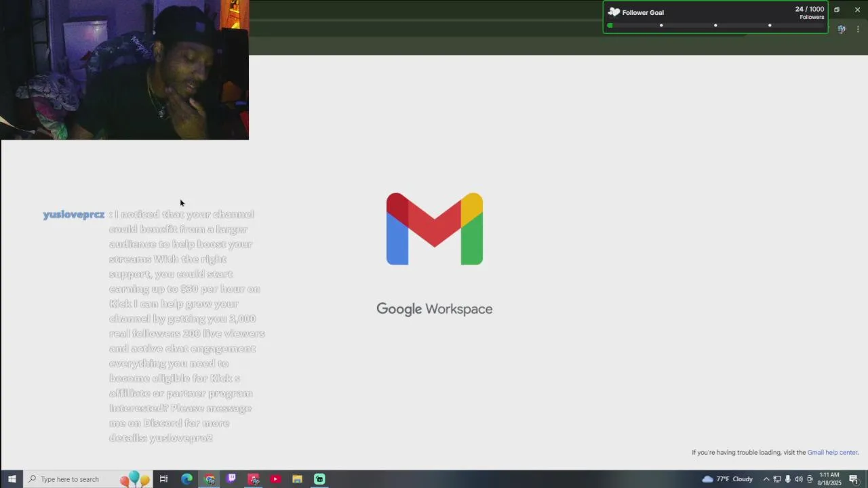Open the volume control tray icon
Viewport: 868px width, 488px height.
tap(798, 479)
